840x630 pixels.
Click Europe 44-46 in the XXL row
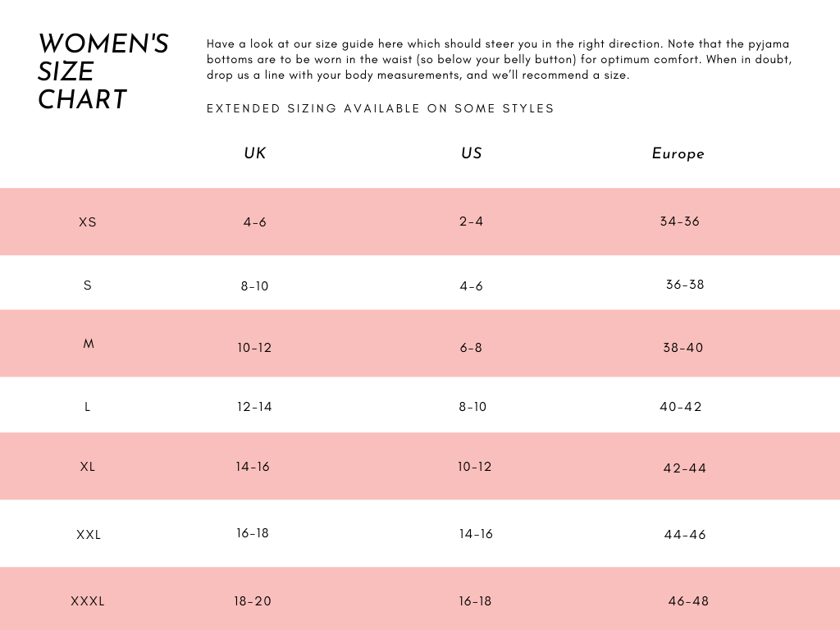click(685, 535)
